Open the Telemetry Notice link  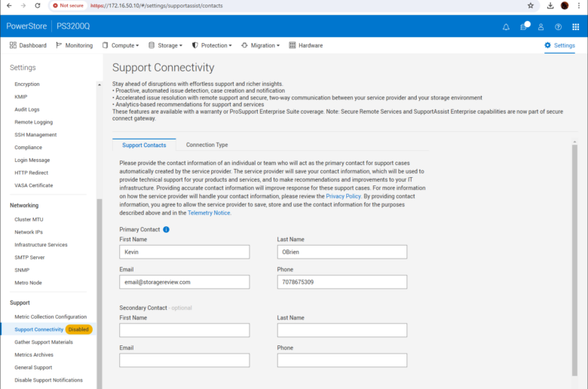tap(209, 213)
